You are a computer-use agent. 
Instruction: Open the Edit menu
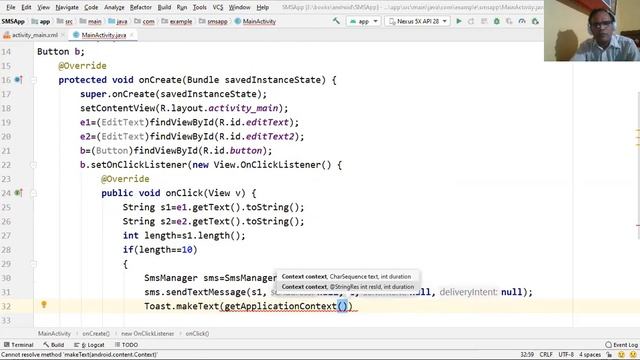coord(26,7)
